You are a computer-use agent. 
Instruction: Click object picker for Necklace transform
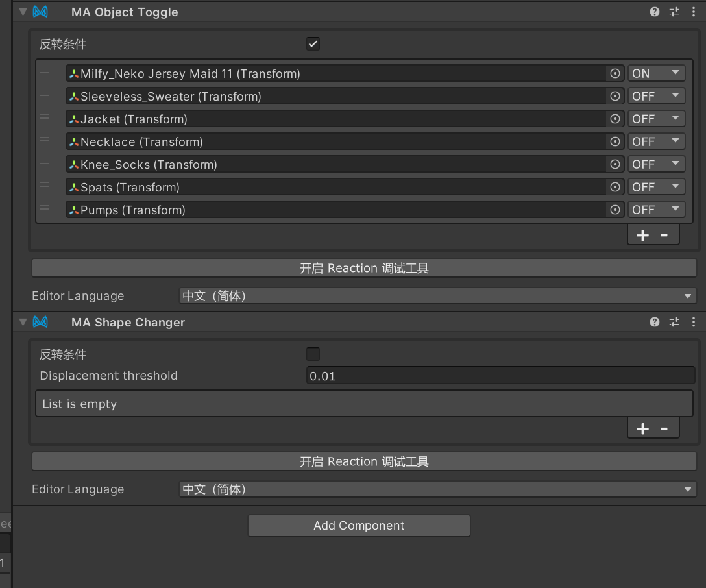coord(615,142)
